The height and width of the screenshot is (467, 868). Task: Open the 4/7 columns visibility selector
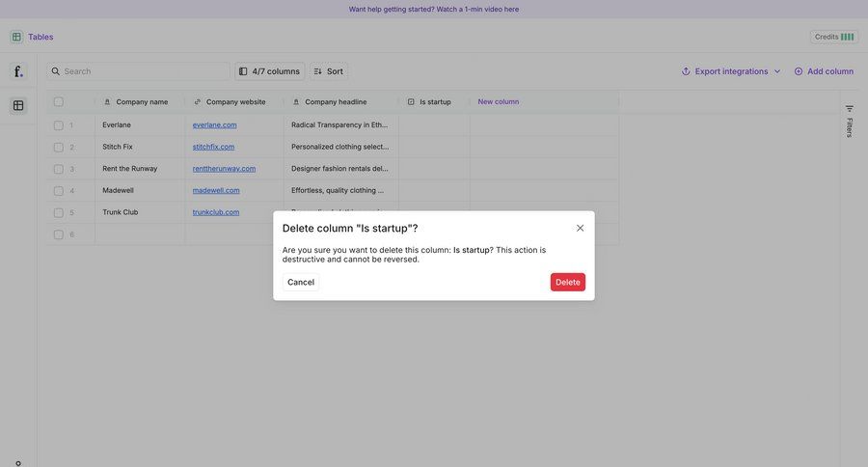[270, 71]
